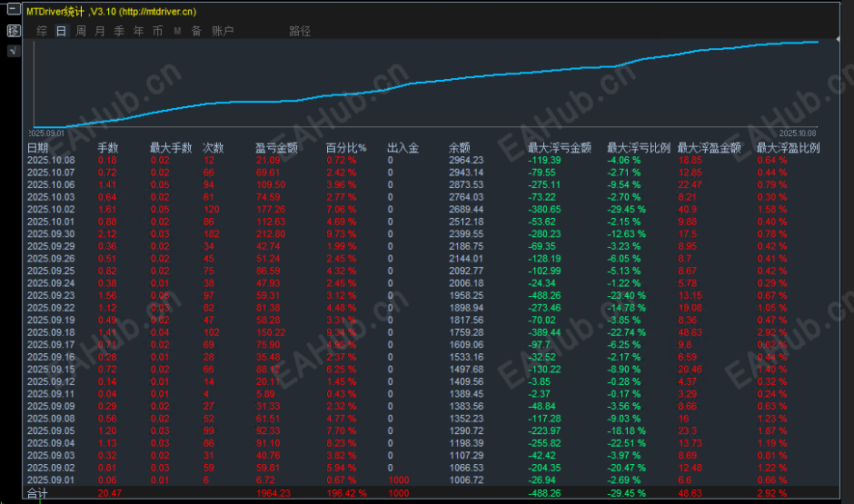The width and height of the screenshot is (854, 504).
Task: Select the 年 yearly tab
Action: coord(138,31)
